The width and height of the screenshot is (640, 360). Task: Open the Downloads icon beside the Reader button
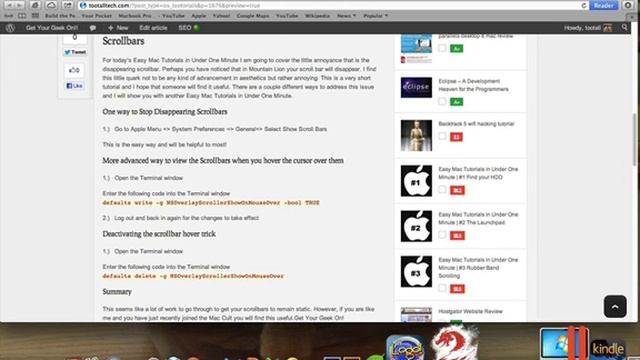pyautogui.click(x=628, y=5)
